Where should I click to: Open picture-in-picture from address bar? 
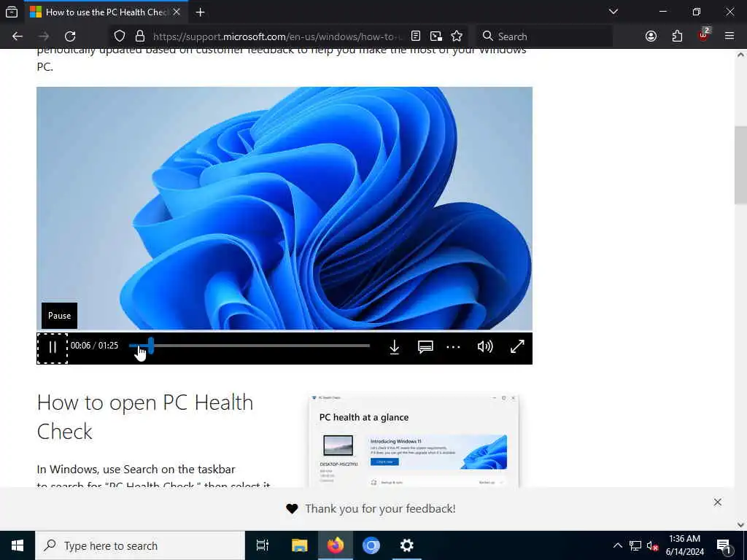pyautogui.click(x=436, y=36)
